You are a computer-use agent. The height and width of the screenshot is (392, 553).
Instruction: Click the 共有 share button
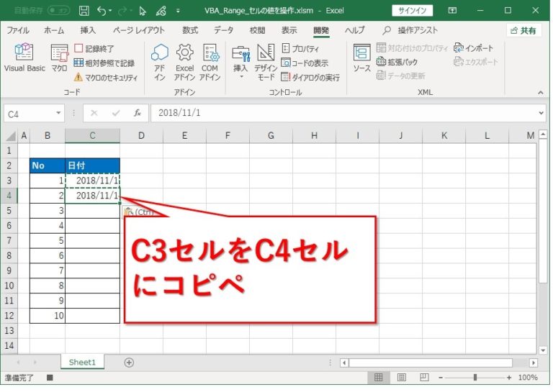(523, 30)
